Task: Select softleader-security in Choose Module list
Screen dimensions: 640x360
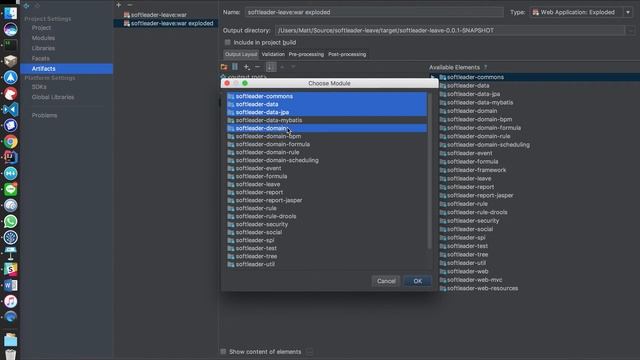Action: (x=327, y=224)
